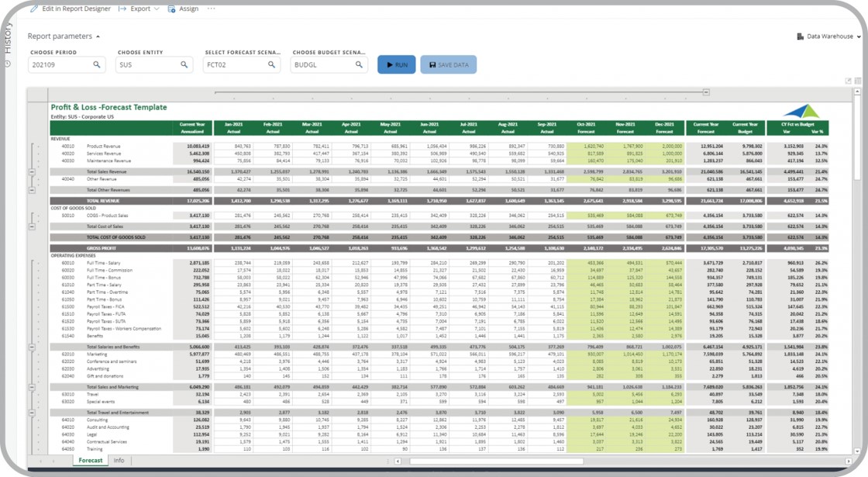Click search icon in Choose Entity field
The height and width of the screenshot is (477, 868).
tap(184, 65)
